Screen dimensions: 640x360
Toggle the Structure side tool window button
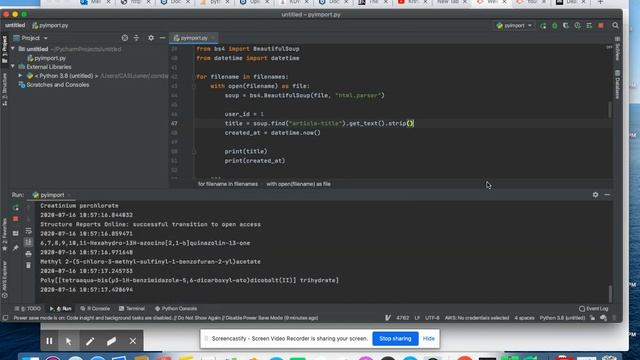[4, 89]
